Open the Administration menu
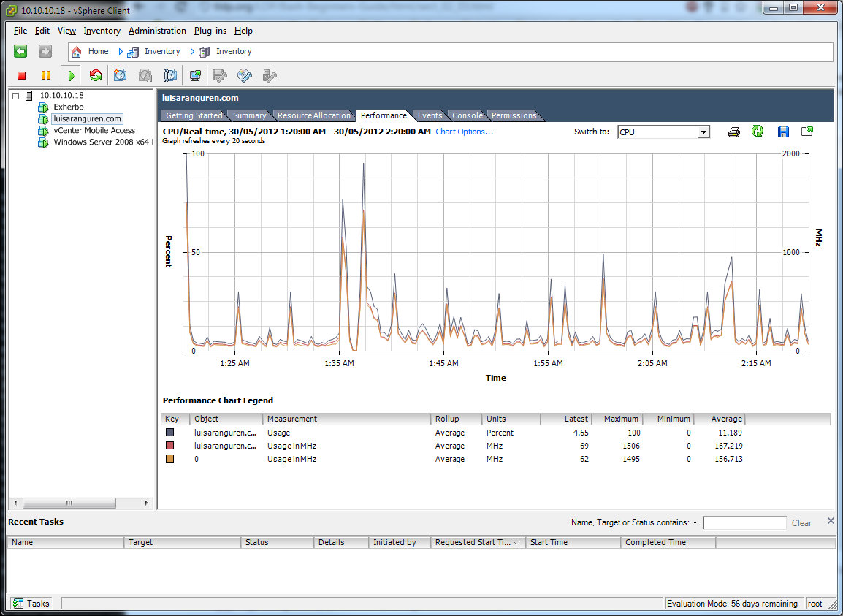 [x=157, y=31]
